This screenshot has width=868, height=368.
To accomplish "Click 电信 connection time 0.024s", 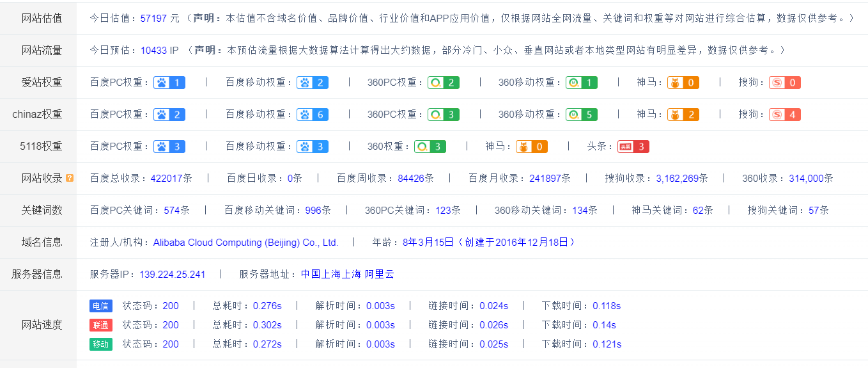I will point(494,306).
